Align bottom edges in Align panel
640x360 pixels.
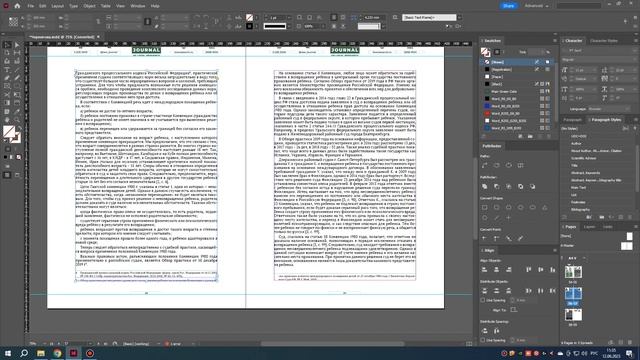coord(553,270)
